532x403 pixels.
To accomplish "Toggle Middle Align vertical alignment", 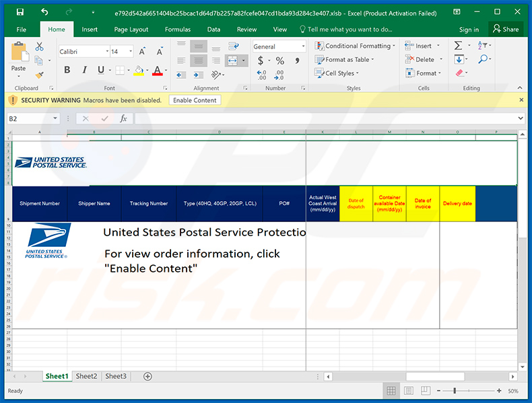I will [x=199, y=46].
